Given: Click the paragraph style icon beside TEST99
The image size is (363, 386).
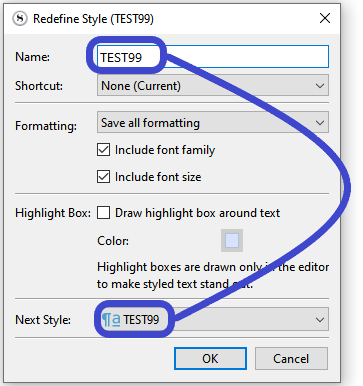Looking at the screenshot, I should [x=111, y=320].
